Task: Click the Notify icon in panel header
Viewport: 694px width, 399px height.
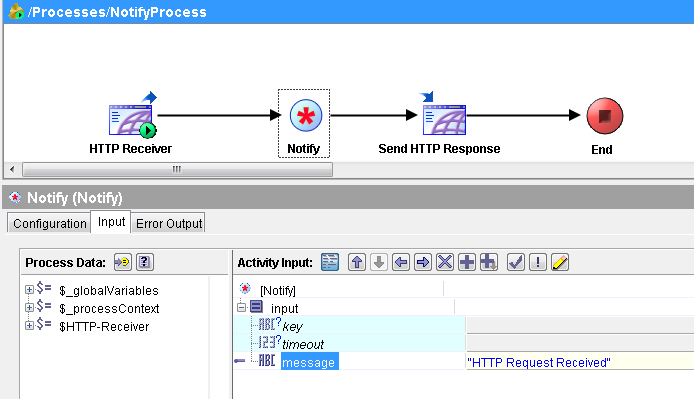Action: tap(15, 197)
